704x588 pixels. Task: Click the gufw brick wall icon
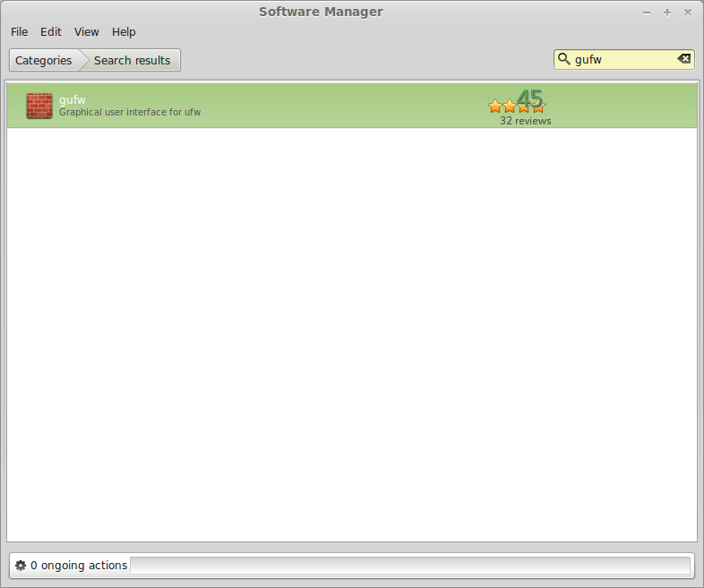point(39,106)
